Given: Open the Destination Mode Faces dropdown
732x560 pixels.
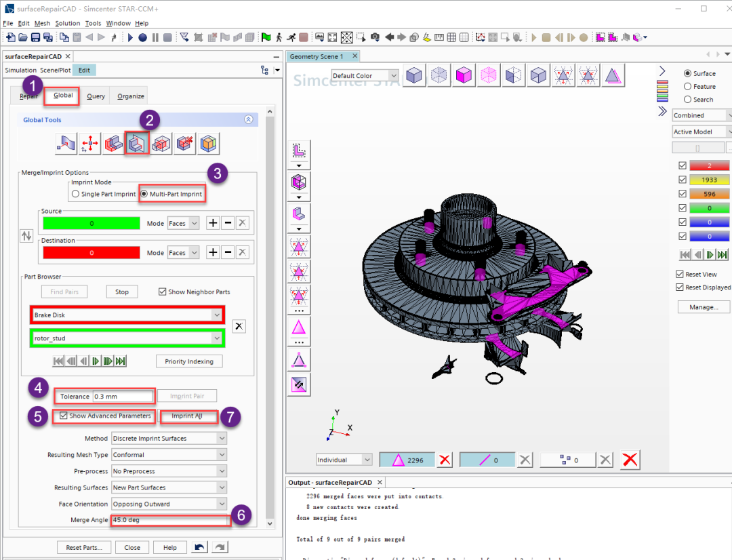Looking at the screenshot, I should (x=184, y=253).
